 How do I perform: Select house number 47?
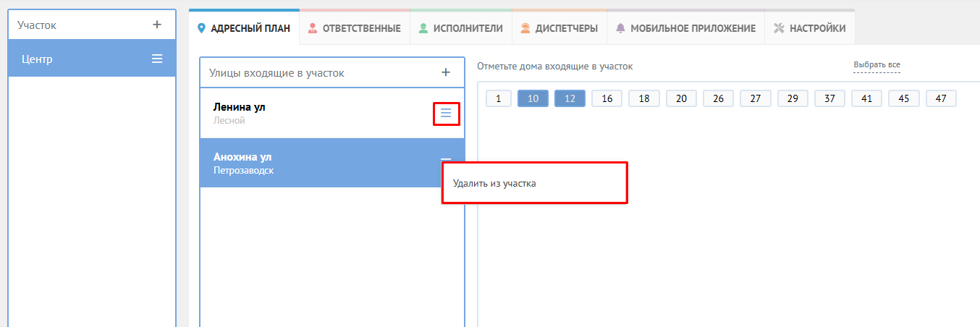940,99
